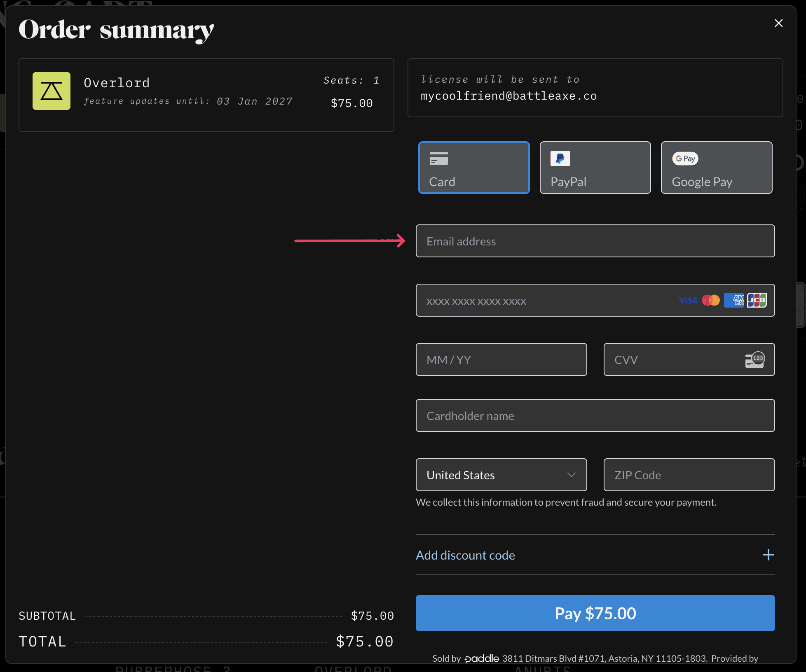The image size is (806, 672).
Task: Select Google Pay payment method
Action: click(x=716, y=168)
